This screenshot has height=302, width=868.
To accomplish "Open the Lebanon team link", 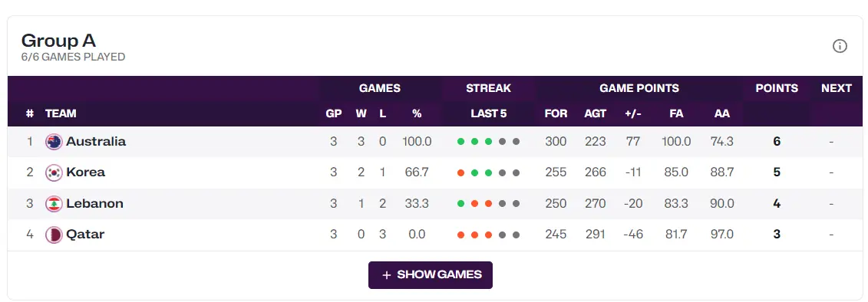I will (x=94, y=204).
